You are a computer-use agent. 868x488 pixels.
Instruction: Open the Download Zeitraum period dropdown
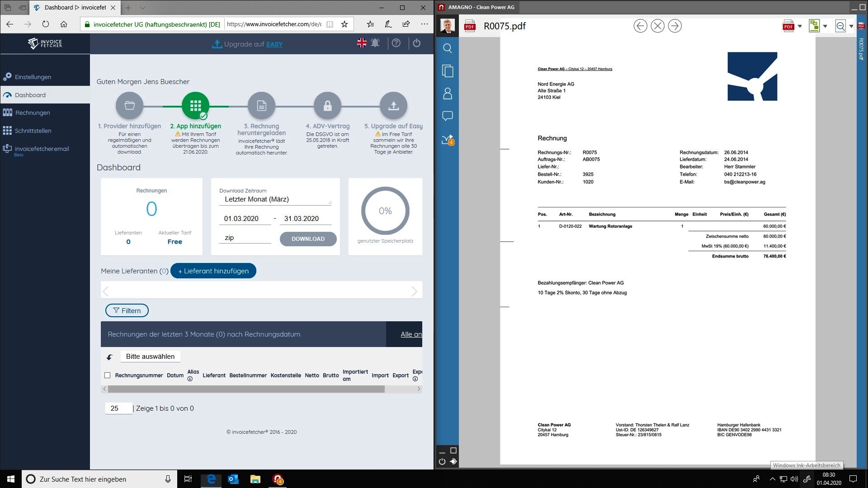pyautogui.click(x=275, y=199)
